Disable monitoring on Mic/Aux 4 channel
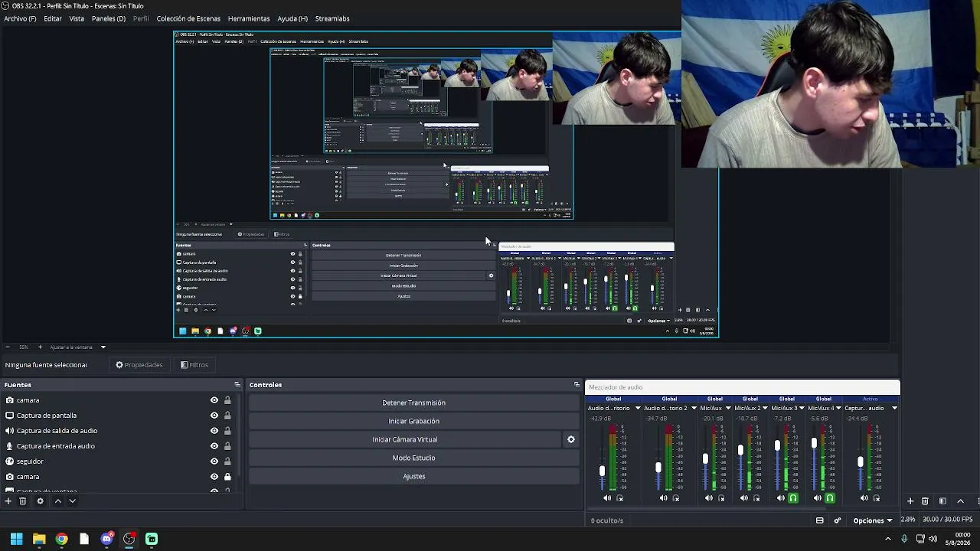Screen dimensions: 980x551 [830, 498]
